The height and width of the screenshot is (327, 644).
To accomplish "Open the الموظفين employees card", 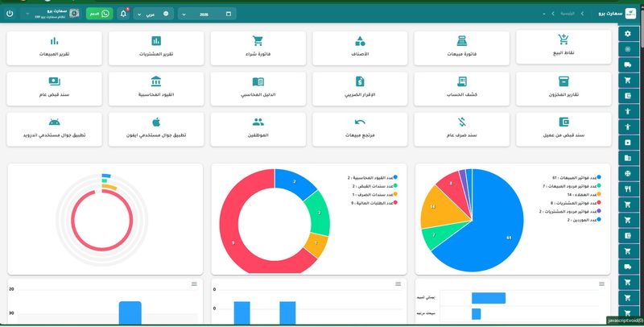I will [258, 130].
